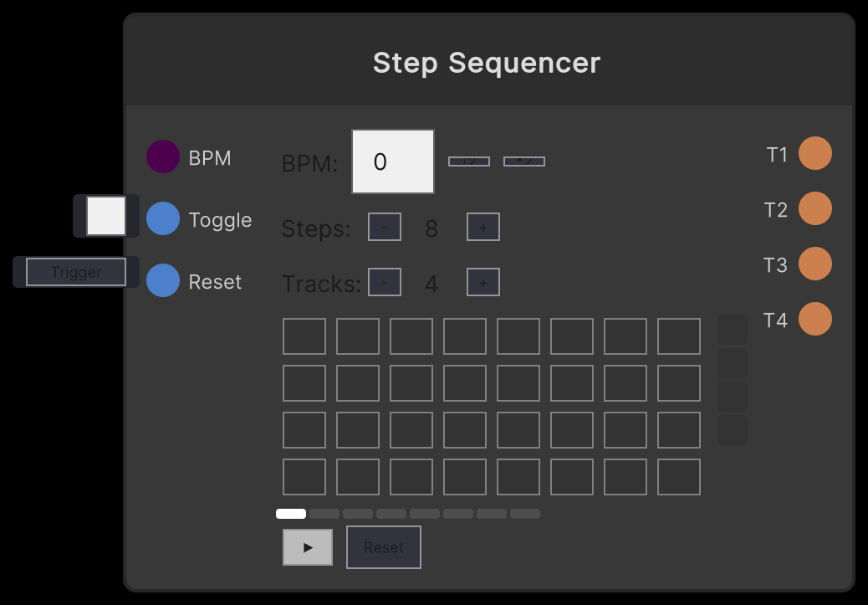868x605 pixels.
Task: Decrease Steps with the minus button
Action: 384,226
